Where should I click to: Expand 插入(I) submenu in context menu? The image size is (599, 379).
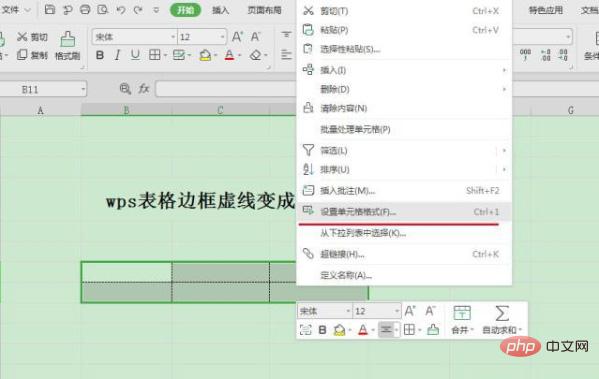[x=404, y=70]
